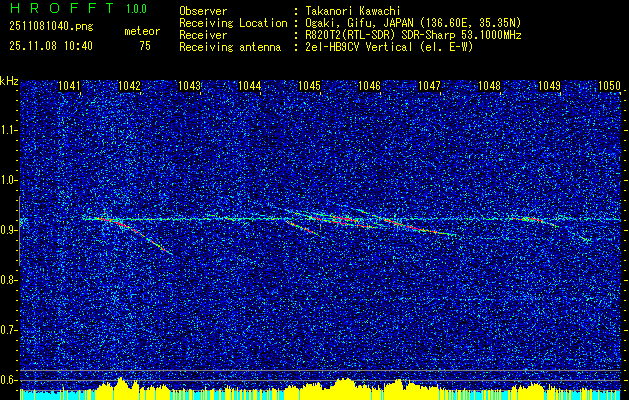
Task: Click frequency axis label 1.0
Action: pyautogui.click(x=8, y=180)
